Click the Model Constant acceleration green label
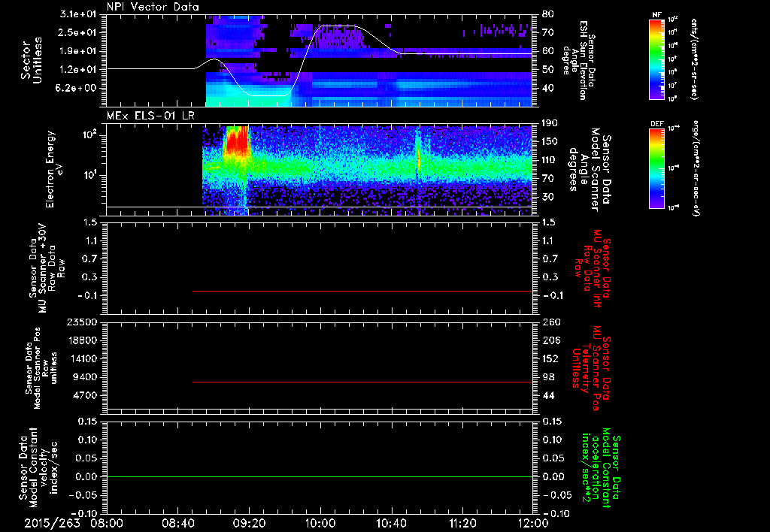This screenshot has width=770, height=532. tap(598, 469)
